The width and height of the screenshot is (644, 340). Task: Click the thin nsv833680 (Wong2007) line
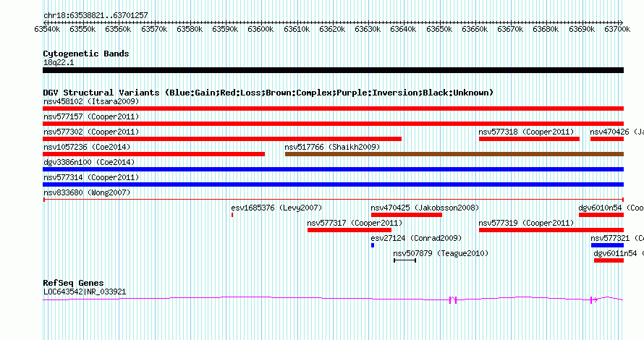pos(333,200)
